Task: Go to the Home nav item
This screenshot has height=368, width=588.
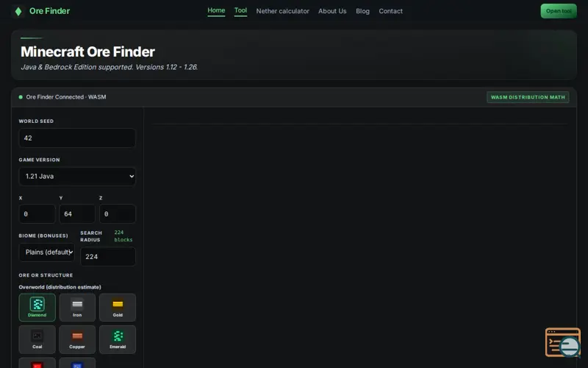Action: [x=216, y=10]
